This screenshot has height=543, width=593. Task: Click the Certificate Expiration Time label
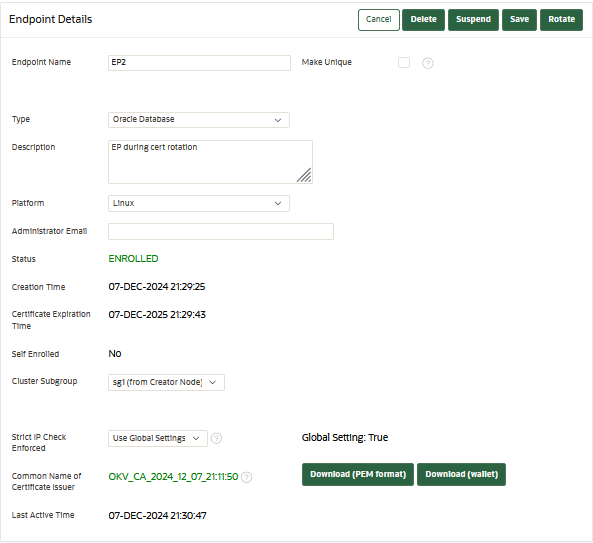[x=51, y=320]
